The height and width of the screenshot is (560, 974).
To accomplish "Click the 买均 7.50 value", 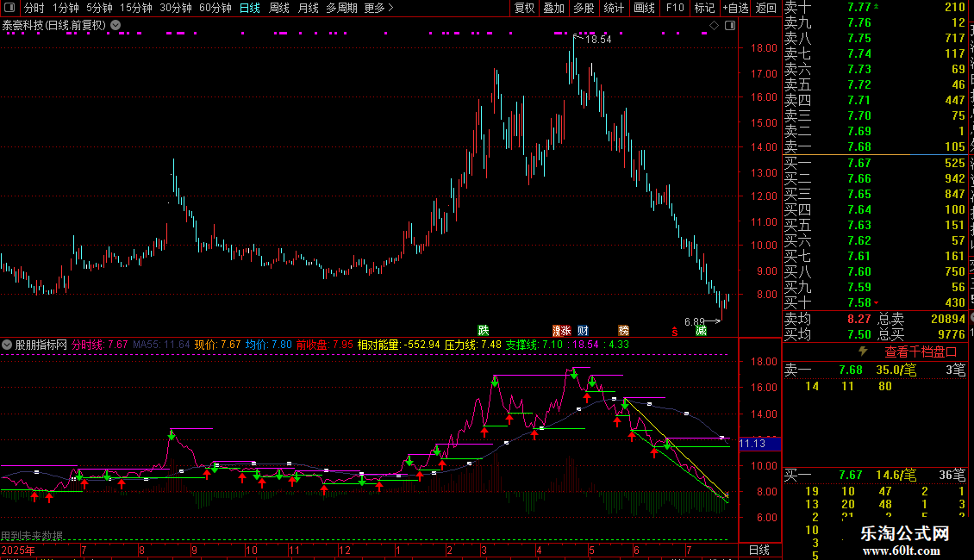I will [859, 334].
